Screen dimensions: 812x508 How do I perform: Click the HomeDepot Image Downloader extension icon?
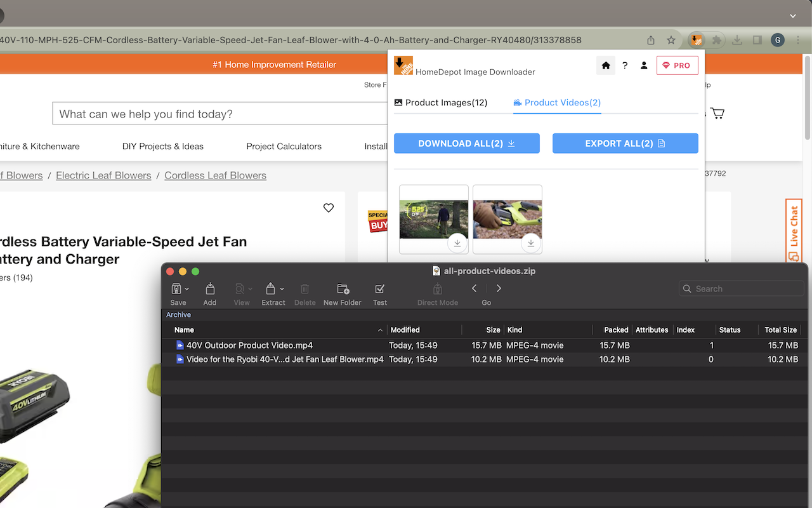click(697, 40)
